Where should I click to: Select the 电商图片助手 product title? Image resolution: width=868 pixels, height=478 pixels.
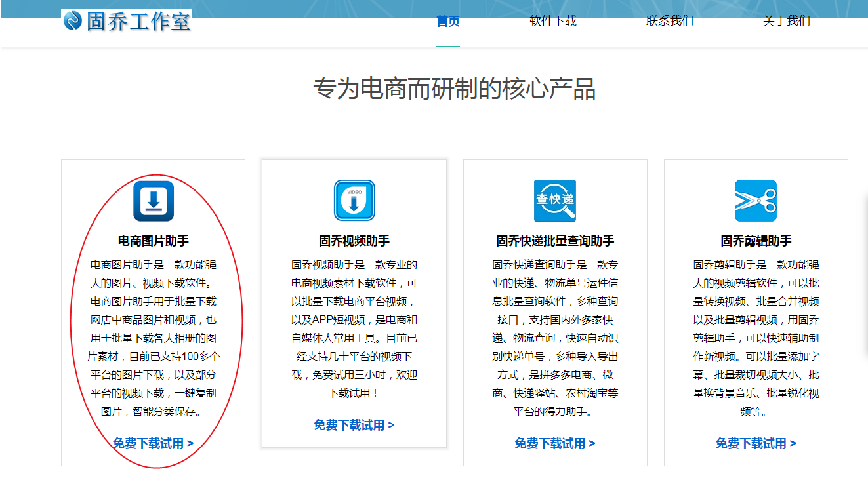coord(153,241)
